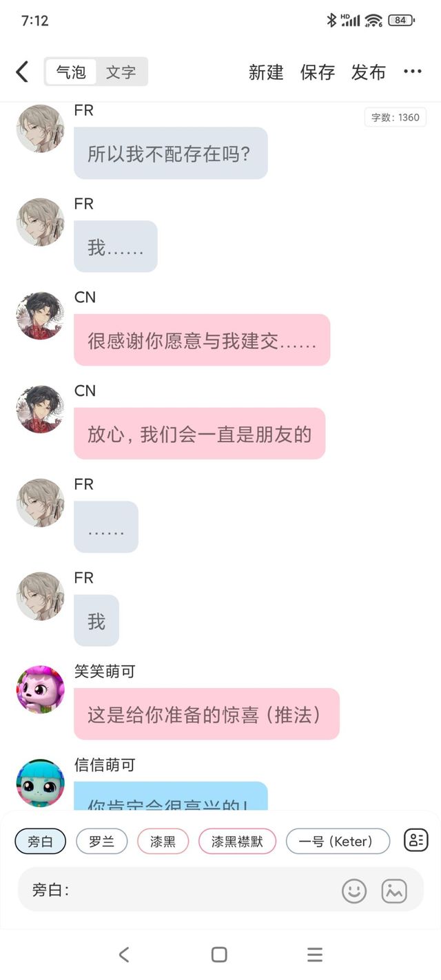Tap Android recent apps menu button
Viewport: 441px width, 980px height.
click(x=315, y=954)
